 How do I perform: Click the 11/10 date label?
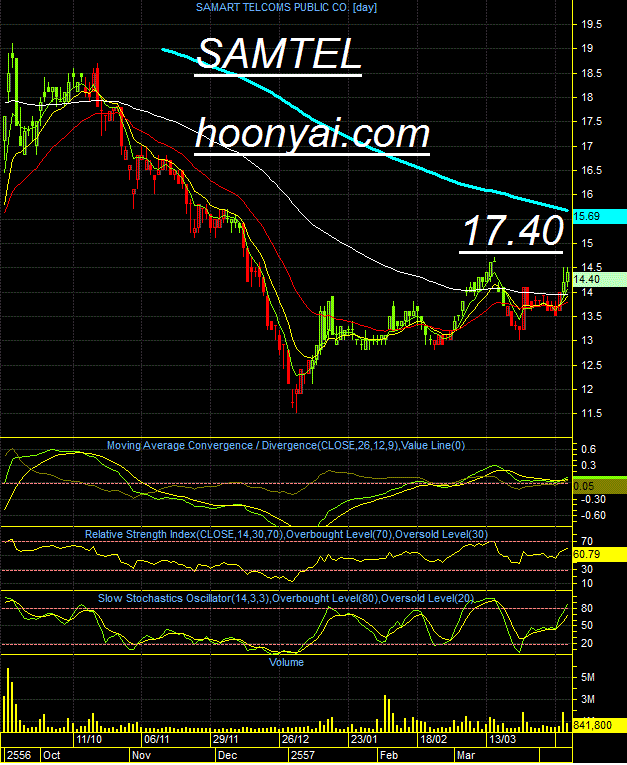point(89,739)
